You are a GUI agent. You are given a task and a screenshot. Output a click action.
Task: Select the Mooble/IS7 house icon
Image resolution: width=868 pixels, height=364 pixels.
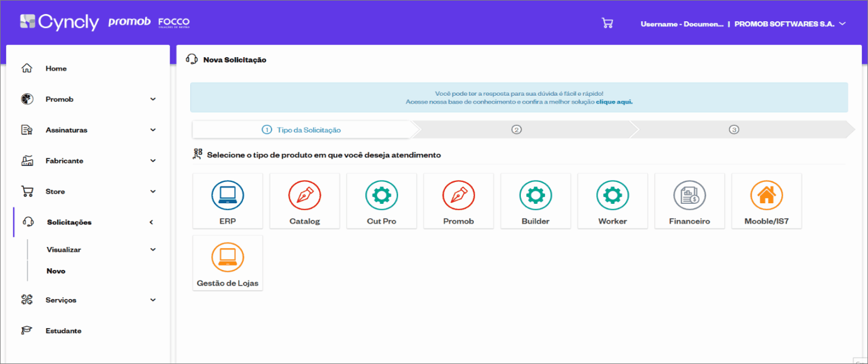point(767,195)
